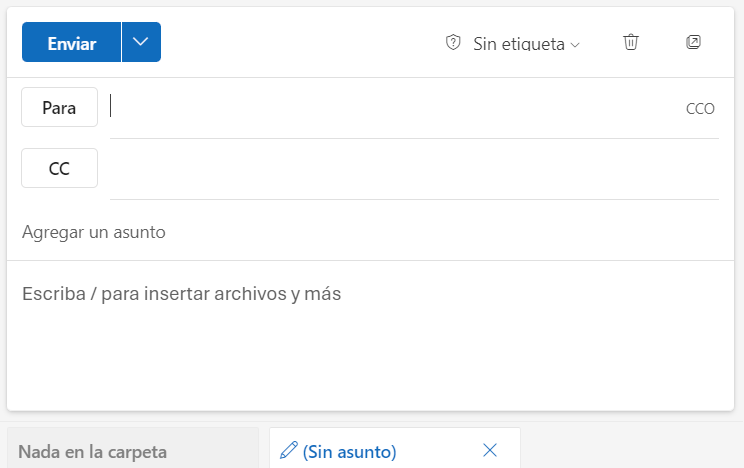Click the pencil draft icon
The width and height of the screenshot is (744, 468).
pos(289,451)
